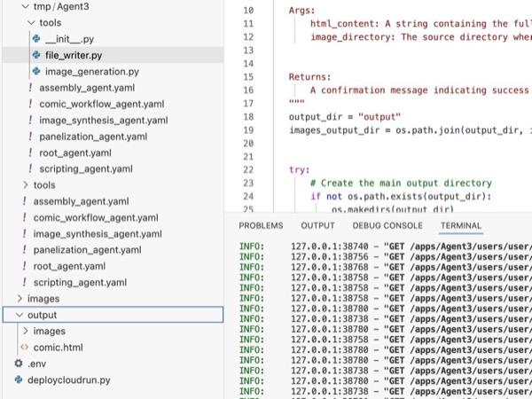This screenshot has width=532, height=399.
Task: Click the bottommost scripting_agent.yaml YAML icon
Action: point(24,282)
